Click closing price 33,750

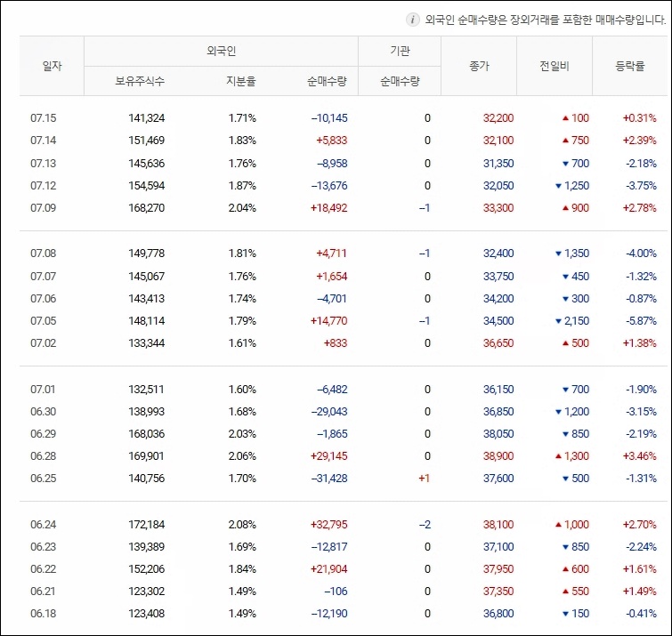pos(498,277)
